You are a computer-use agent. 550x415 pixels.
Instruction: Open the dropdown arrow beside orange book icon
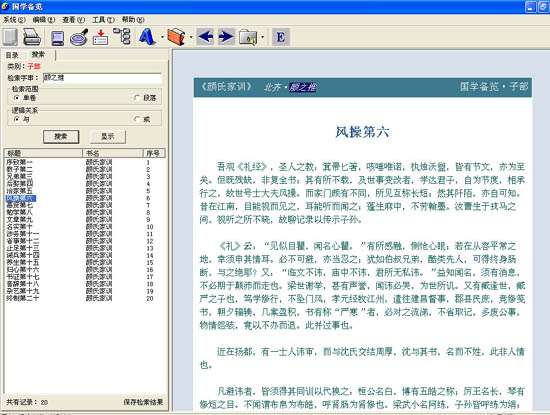coord(191,37)
